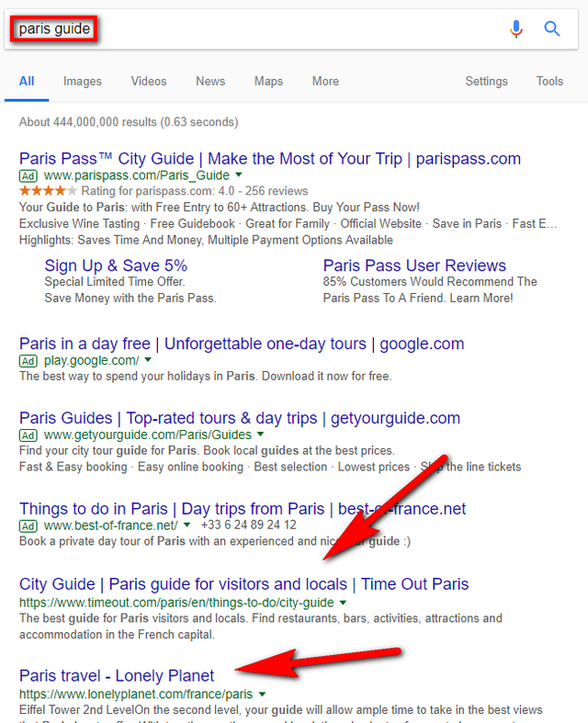Open the 'Sign Up & Save 5%' sitelink
588x723 pixels.
[x=116, y=265]
